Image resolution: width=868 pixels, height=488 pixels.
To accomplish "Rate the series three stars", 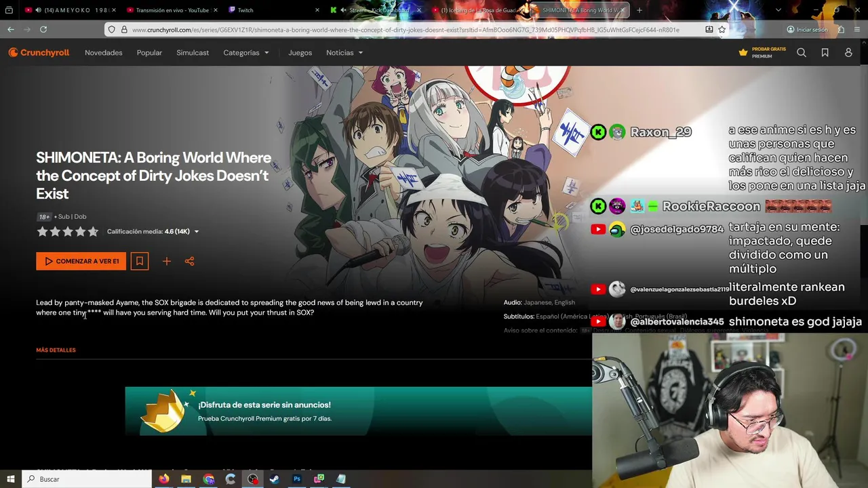I will (x=68, y=232).
